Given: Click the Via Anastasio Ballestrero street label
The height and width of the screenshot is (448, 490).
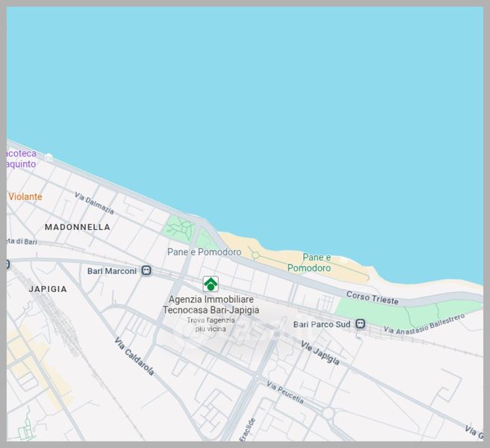Looking at the screenshot, I should [x=424, y=323].
